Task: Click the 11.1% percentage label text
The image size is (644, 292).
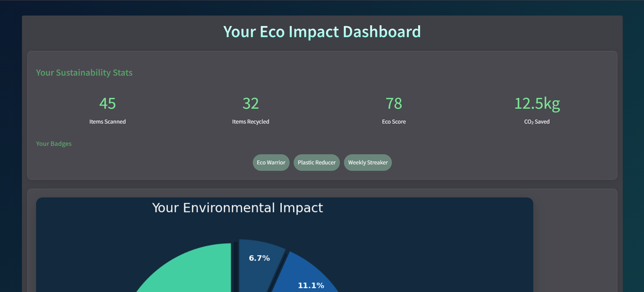Action: tap(311, 286)
